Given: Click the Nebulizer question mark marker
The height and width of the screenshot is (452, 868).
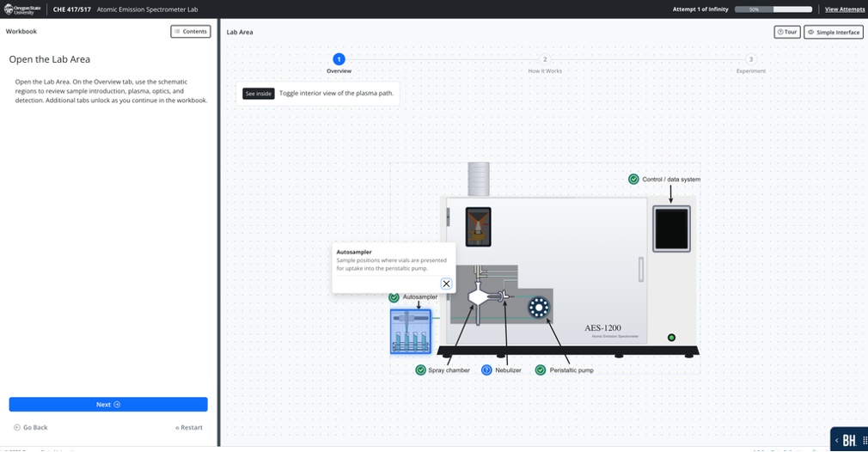Looking at the screenshot, I should [x=486, y=370].
